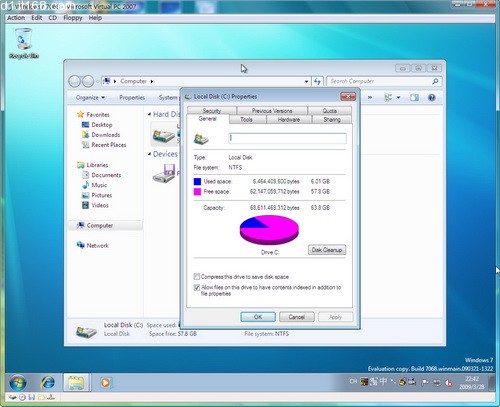Select the Local Disk C drive icon in Explorer
Image resolution: width=500 pixels, height=407 pixels.
(164, 135)
